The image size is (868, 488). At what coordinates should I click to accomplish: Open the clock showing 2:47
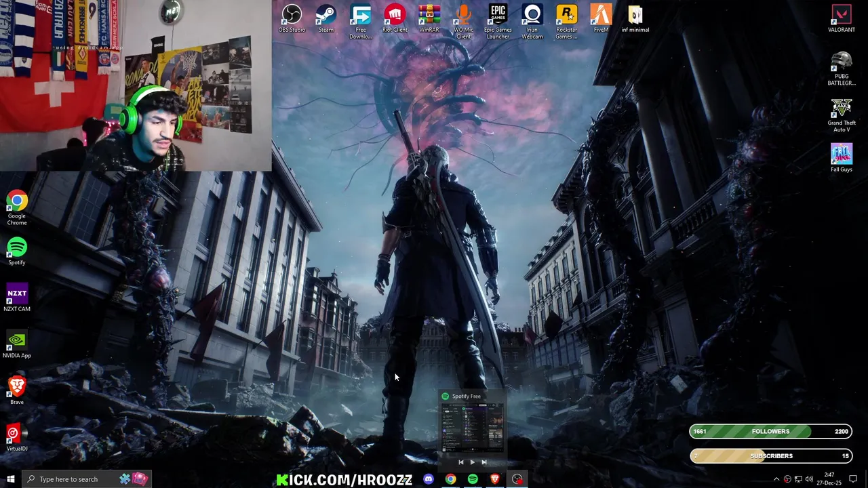[x=829, y=479]
